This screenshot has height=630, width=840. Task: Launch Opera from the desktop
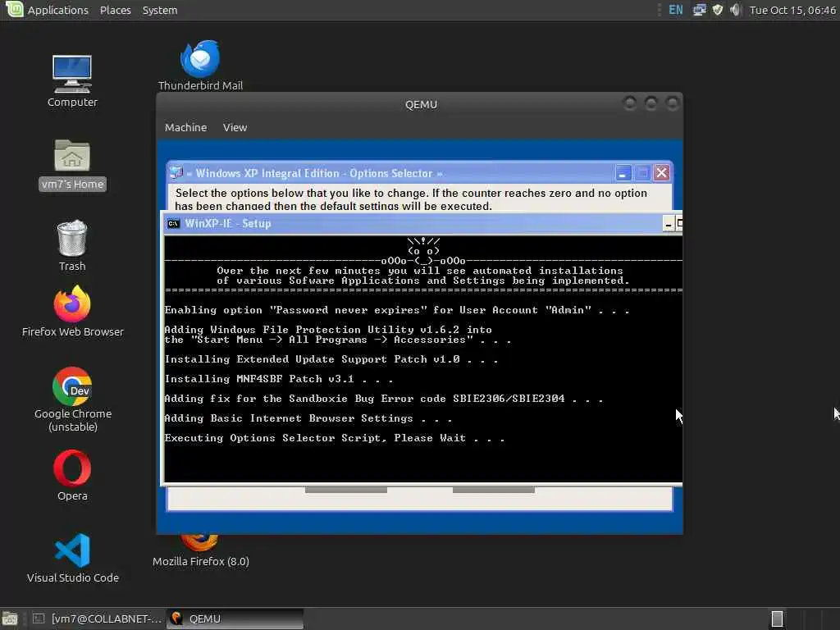click(72, 468)
